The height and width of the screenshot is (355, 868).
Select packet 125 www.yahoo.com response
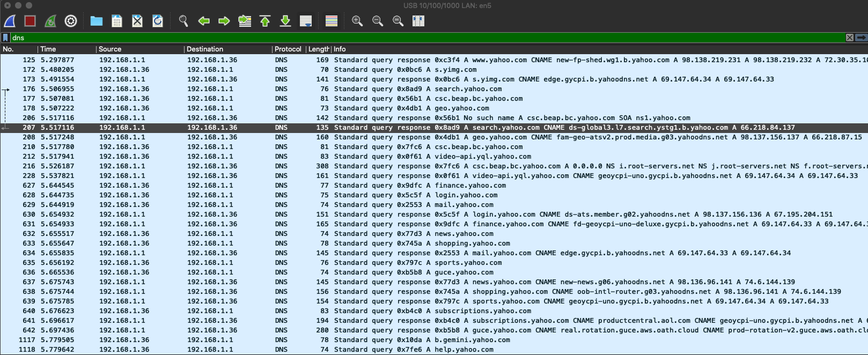click(434, 60)
